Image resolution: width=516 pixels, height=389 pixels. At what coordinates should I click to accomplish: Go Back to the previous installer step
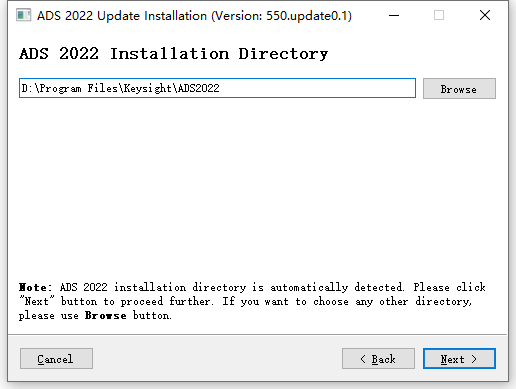tap(378, 359)
